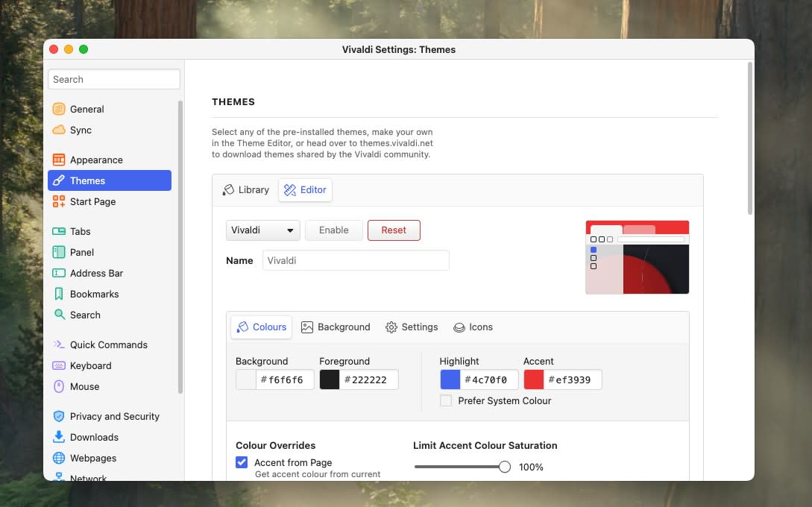Click the Background picture icon
Image resolution: width=812 pixels, height=507 pixels.
point(307,327)
